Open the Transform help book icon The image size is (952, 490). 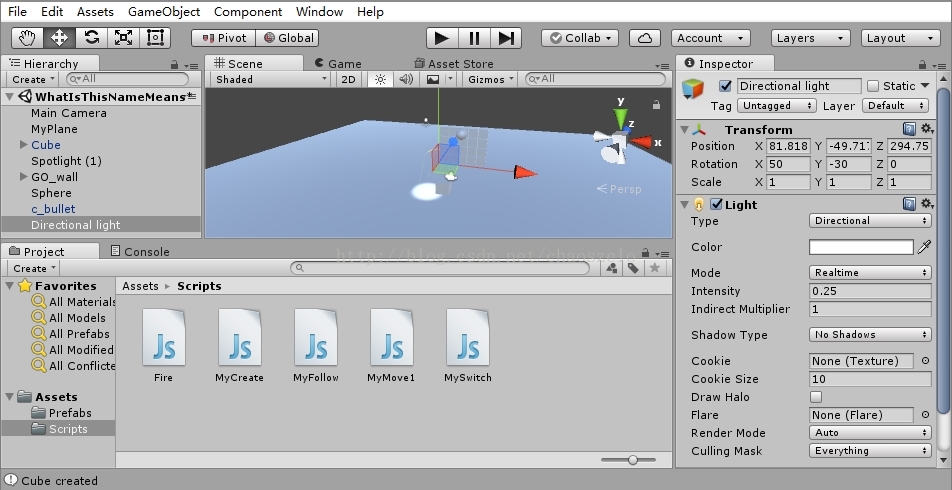click(x=908, y=129)
